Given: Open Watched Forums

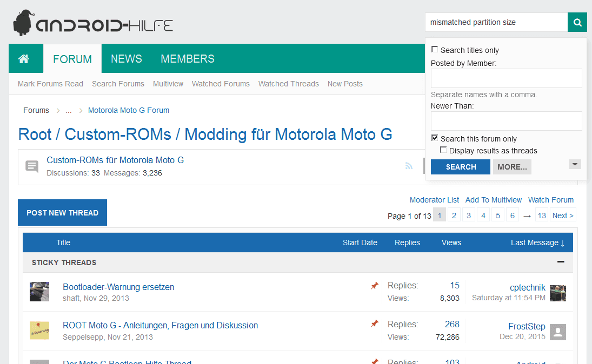Looking at the screenshot, I should click(221, 84).
